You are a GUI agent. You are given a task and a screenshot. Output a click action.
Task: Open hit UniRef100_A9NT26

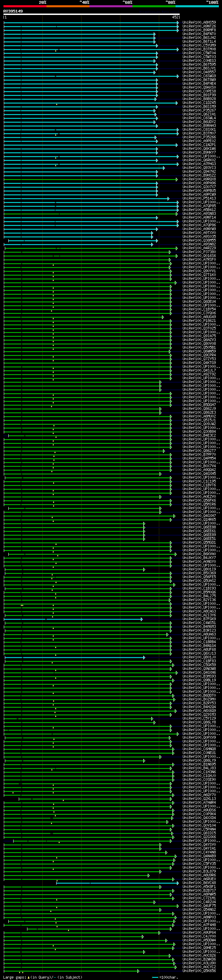pyautogui.click(x=199, y=26)
